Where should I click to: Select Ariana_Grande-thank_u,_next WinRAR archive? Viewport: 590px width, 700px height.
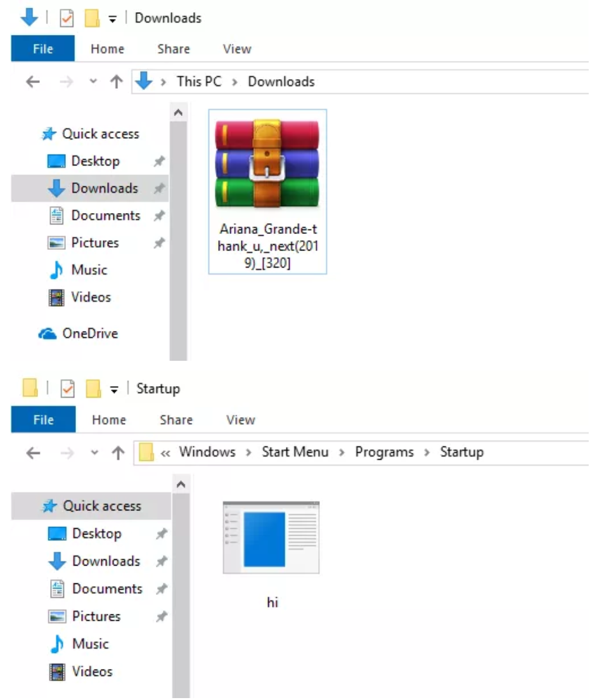click(267, 191)
